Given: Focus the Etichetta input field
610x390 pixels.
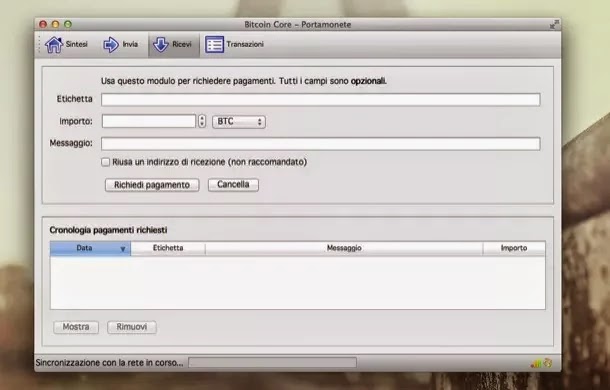Looking at the screenshot, I should click(321, 100).
